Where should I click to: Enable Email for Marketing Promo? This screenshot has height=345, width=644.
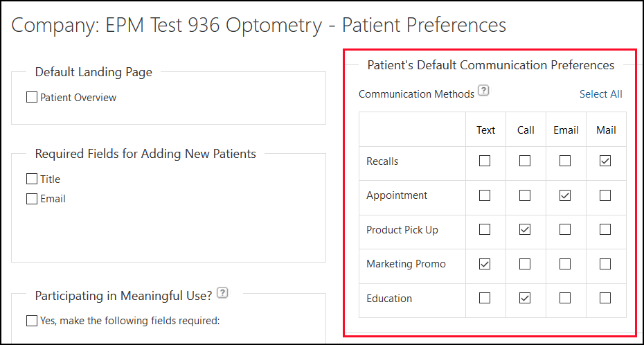pos(565,264)
